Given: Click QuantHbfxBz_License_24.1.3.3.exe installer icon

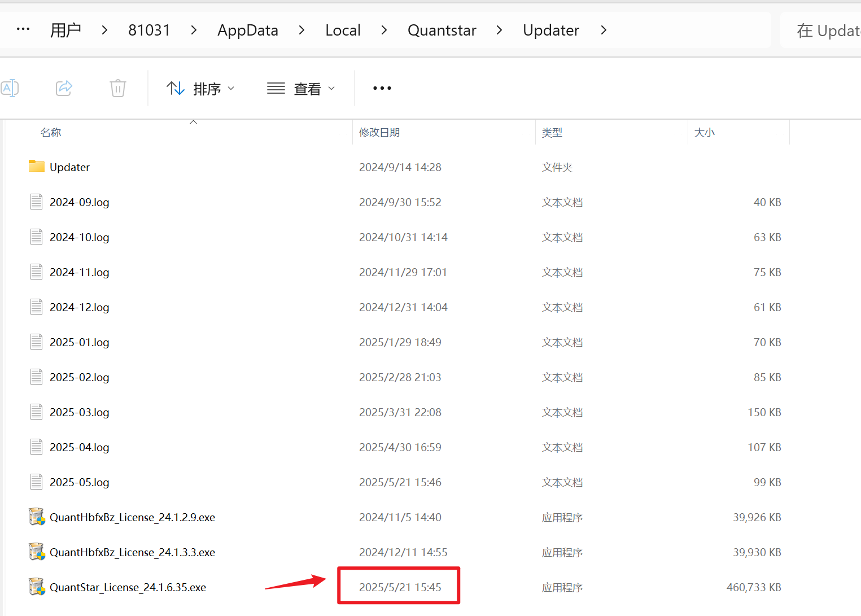Looking at the screenshot, I should 37,552.
